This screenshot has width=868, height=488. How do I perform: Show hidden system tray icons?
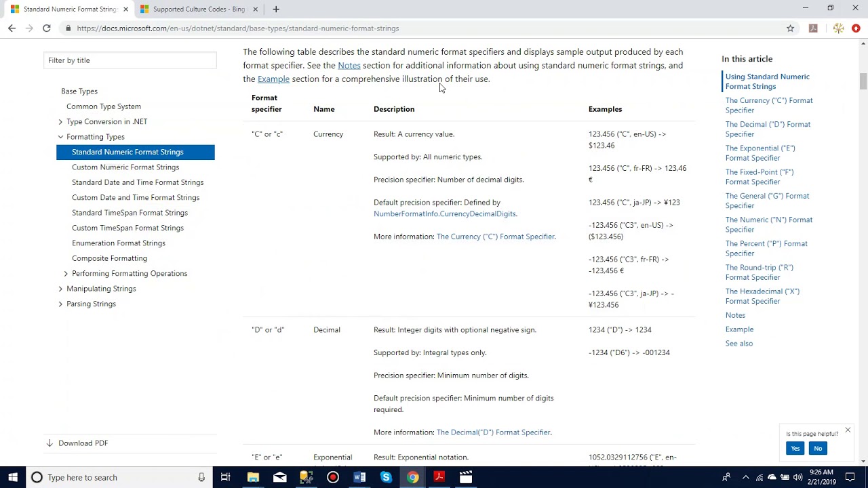(x=746, y=477)
